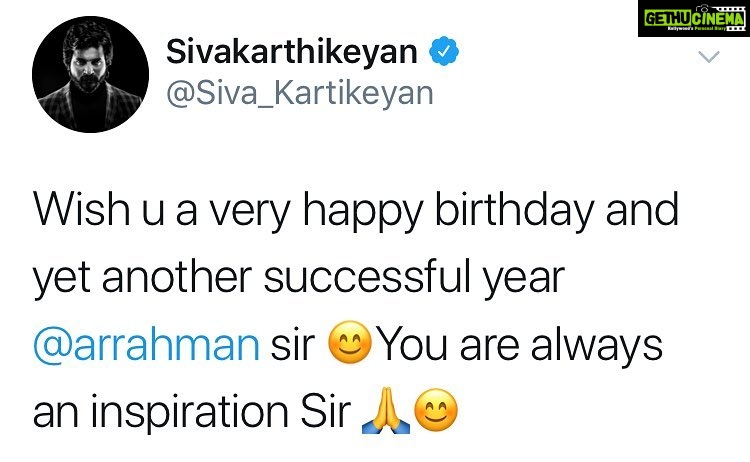This screenshot has height=462, width=750.
Task: Click the word 'sir' after @arrahman
Action: pyautogui.click(x=293, y=346)
